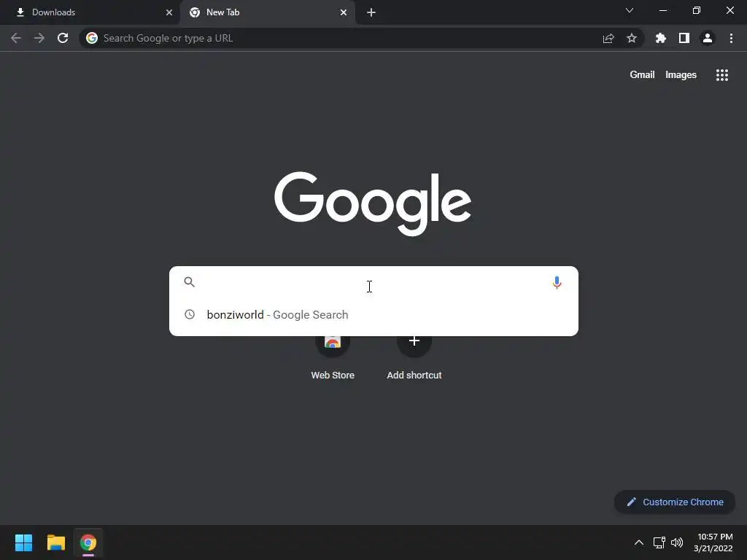Viewport: 747px width, 560px height.
Task: Restore down the Chrome window
Action: [x=697, y=10]
